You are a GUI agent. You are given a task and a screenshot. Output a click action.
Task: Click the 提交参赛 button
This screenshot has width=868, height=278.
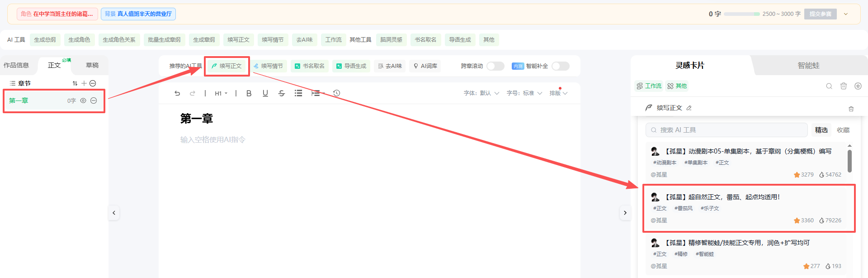(x=821, y=14)
